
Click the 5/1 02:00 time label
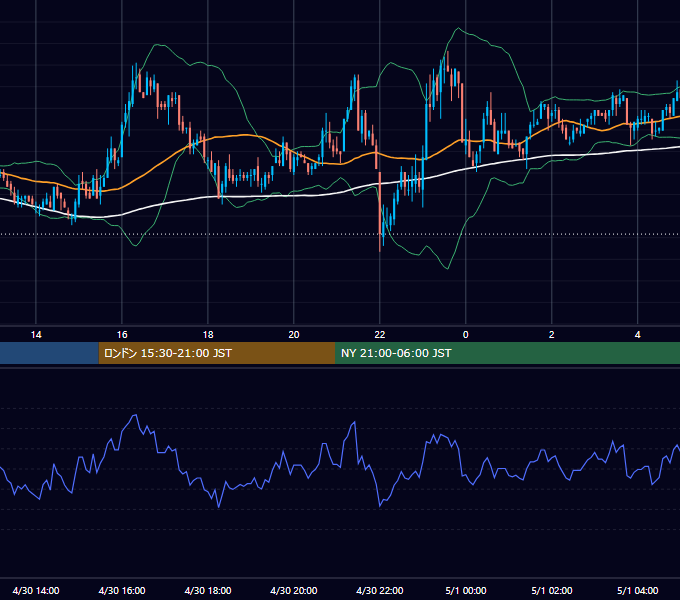point(552,590)
